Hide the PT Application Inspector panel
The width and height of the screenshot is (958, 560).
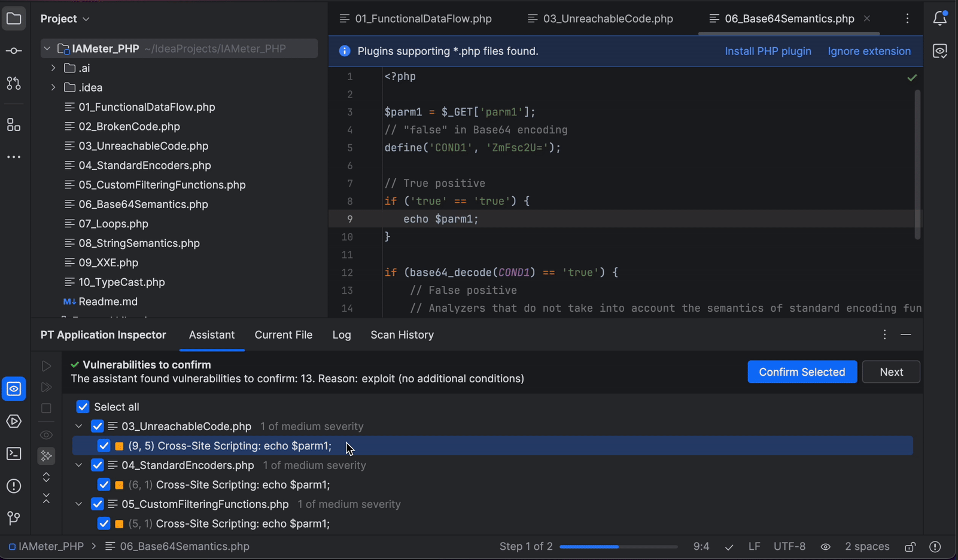(906, 335)
